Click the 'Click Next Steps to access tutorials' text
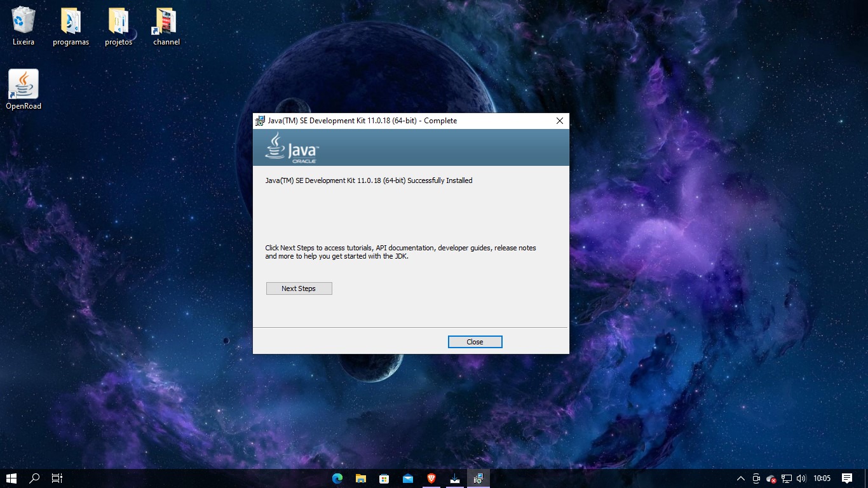The image size is (868, 488). [400, 252]
